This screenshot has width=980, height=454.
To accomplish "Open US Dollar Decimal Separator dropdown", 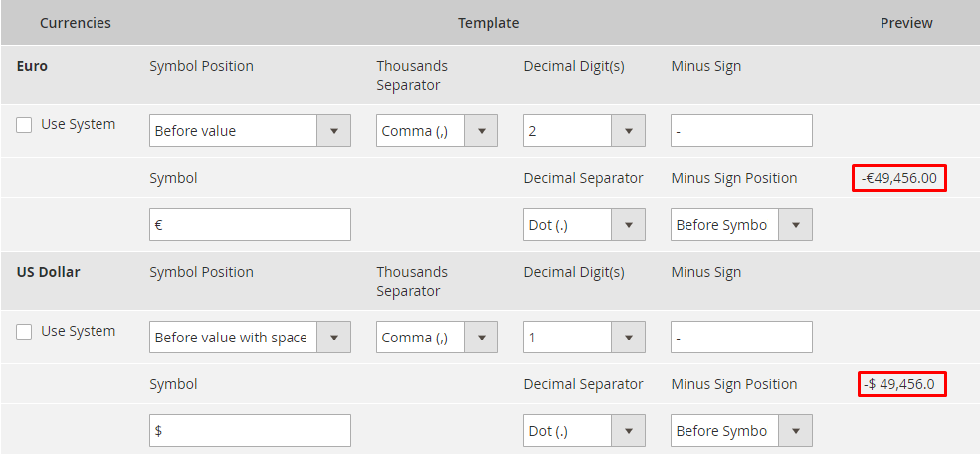I will [583, 431].
